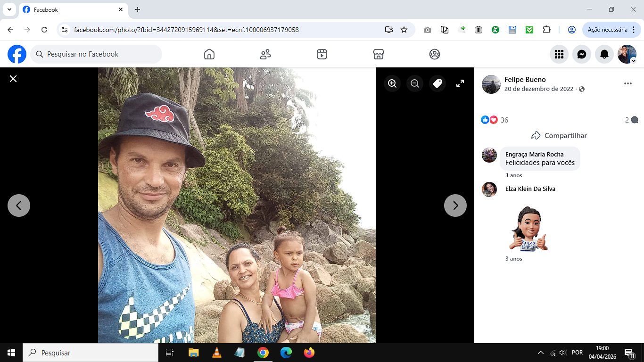Tag people in the photo

[438, 83]
